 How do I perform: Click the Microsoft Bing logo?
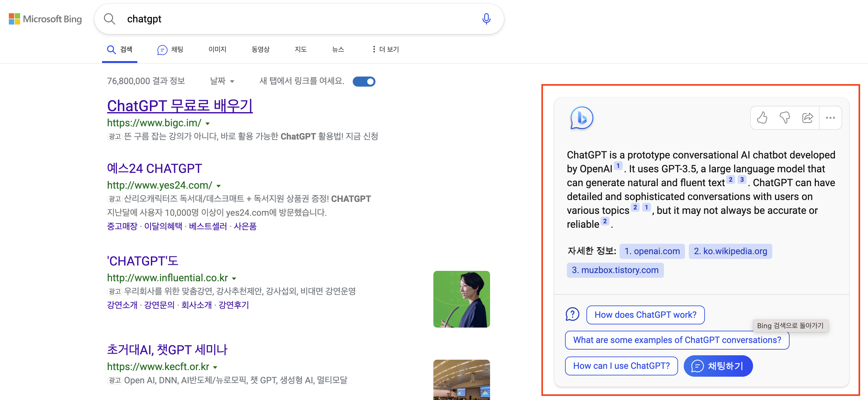click(x=45, y=19)
